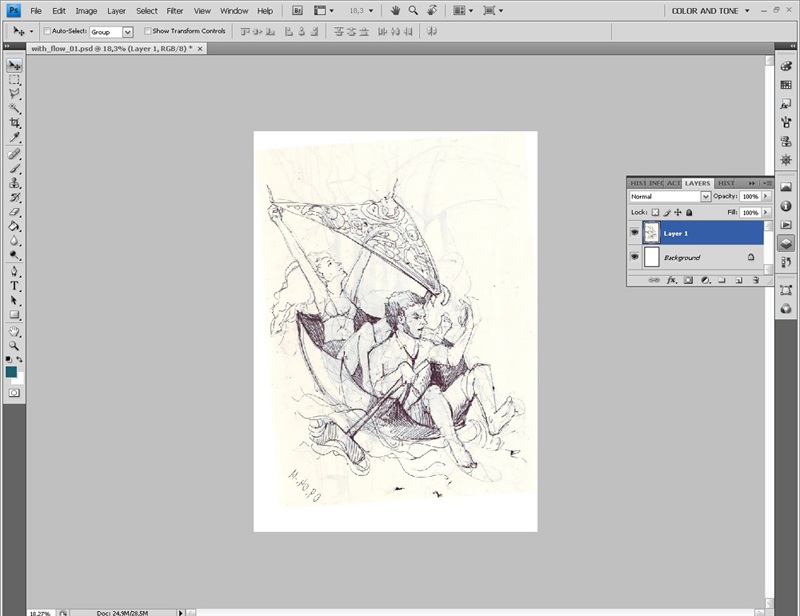Expand the Auto-Select Group dropdown
Screen dimensions: 800x616
[127, 32]
